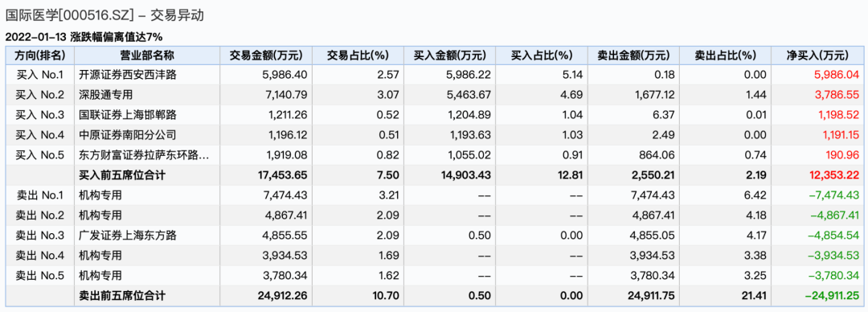The height and width of the screenshot is (312, 868).
Task: Click the 卖出金额(万元) column header
Action: click(633, 55)
